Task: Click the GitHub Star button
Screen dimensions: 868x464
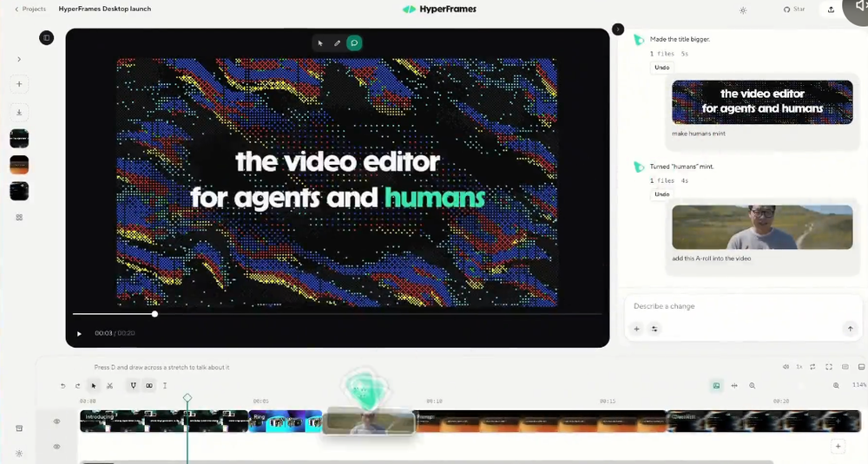Action: 794,10
